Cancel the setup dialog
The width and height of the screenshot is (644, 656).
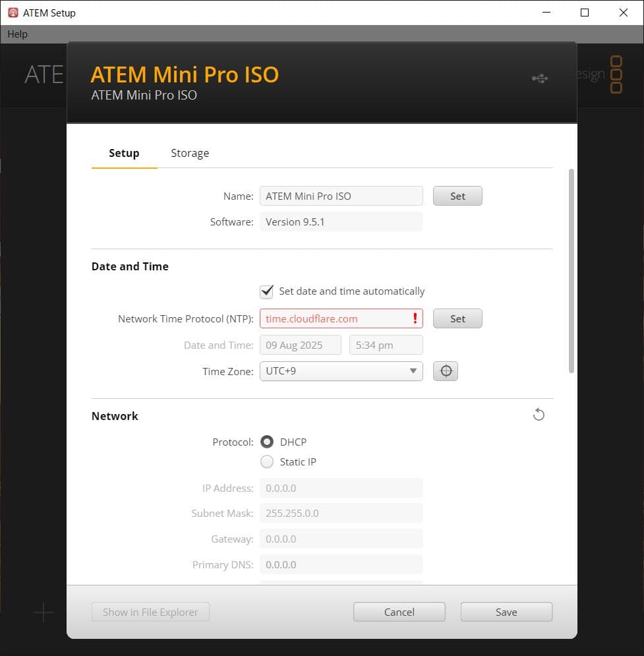tap(399, 611)
